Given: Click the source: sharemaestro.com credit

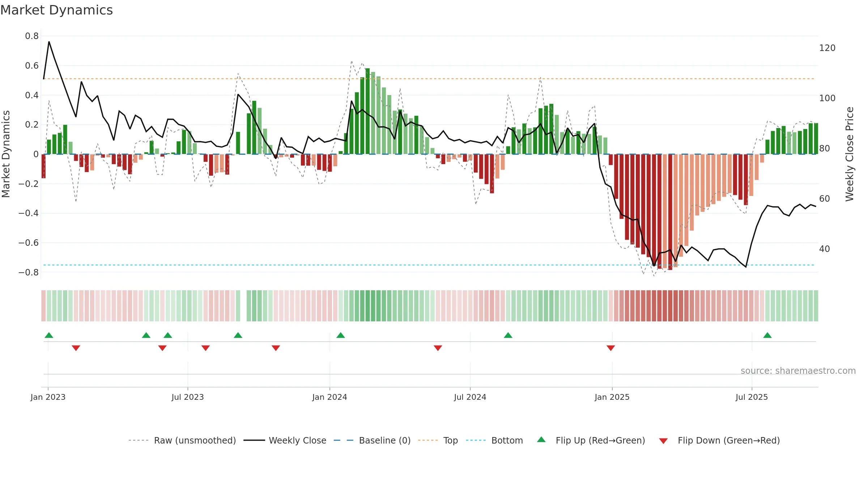Looking at the screenshot, I should coord(798,371).
